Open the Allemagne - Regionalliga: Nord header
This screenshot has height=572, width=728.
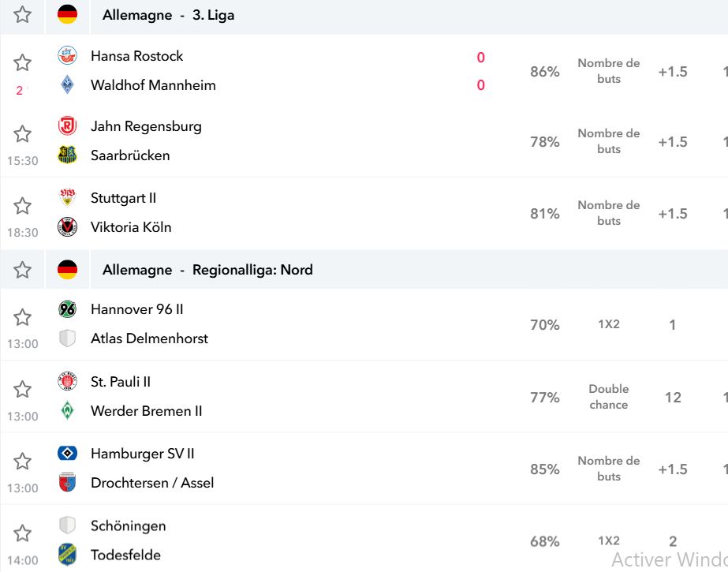click(207, 270)
